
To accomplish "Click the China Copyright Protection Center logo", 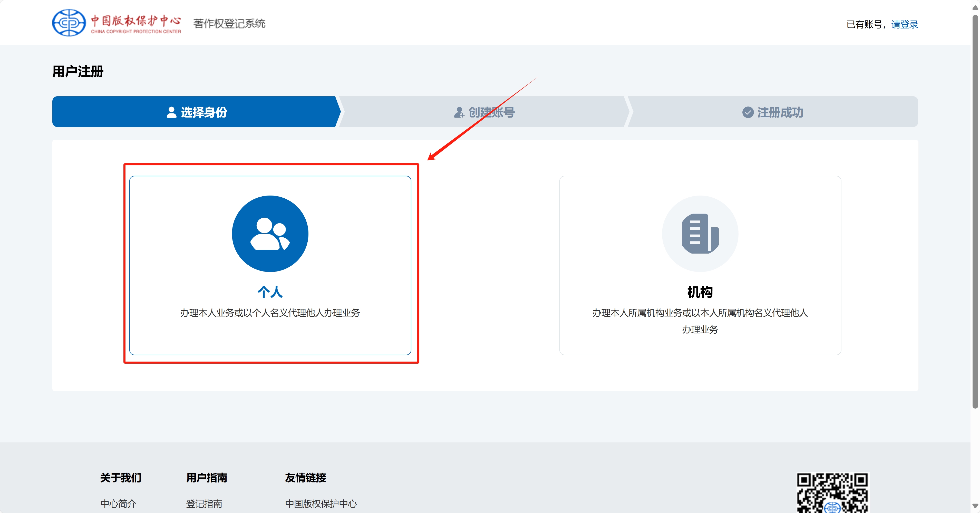I will pos(117,23).
